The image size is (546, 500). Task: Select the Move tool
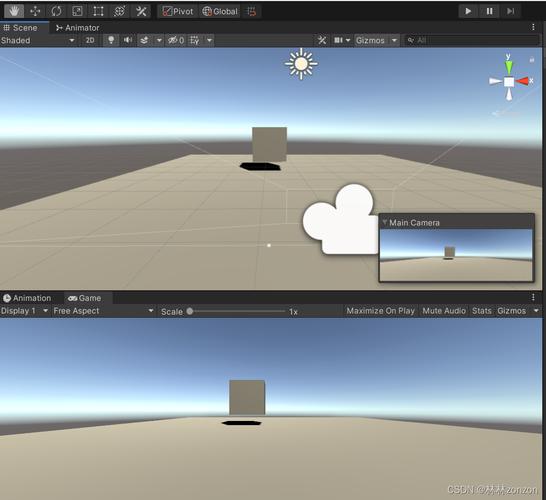(x=35, y=11)
